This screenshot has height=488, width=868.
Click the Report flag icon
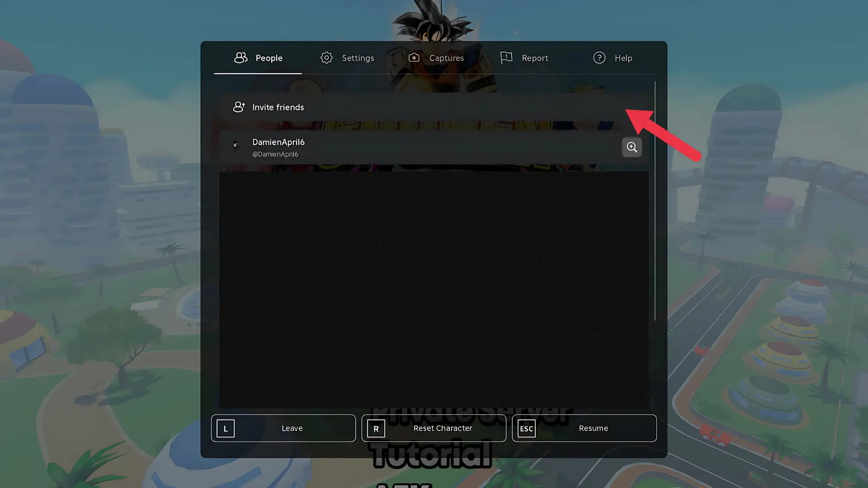click(506, 57)
